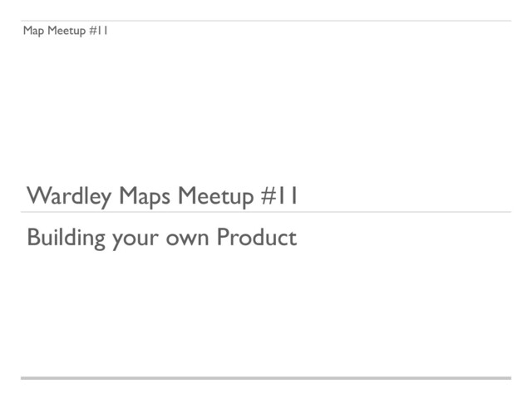Click the word "Building" in the subtitle
Viewport: 532px width, 399px height.
pyautogui.click(x=66, y=238)
